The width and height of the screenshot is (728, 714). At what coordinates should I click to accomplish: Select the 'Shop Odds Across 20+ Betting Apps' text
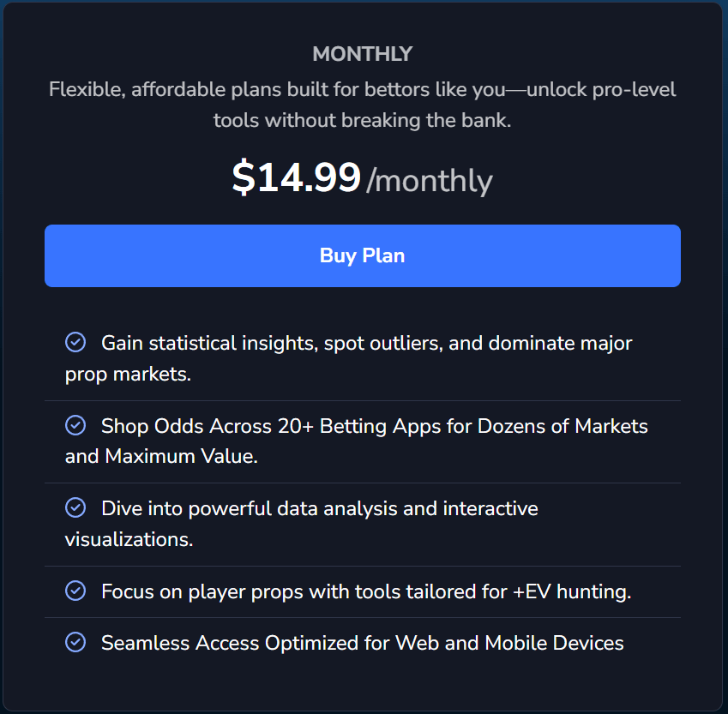click(x=374, y=425)
